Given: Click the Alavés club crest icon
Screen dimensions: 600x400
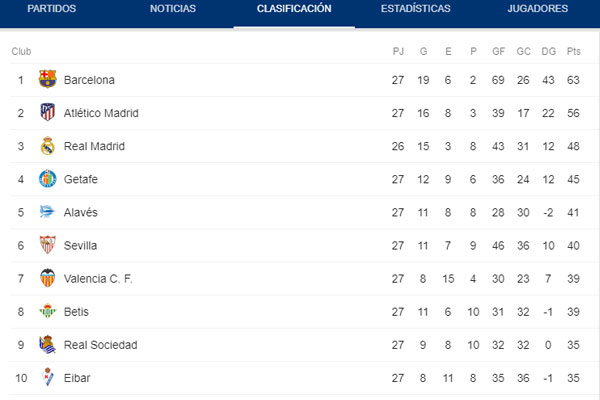Looking at the screenshot, I should click(x=47, y=212).
